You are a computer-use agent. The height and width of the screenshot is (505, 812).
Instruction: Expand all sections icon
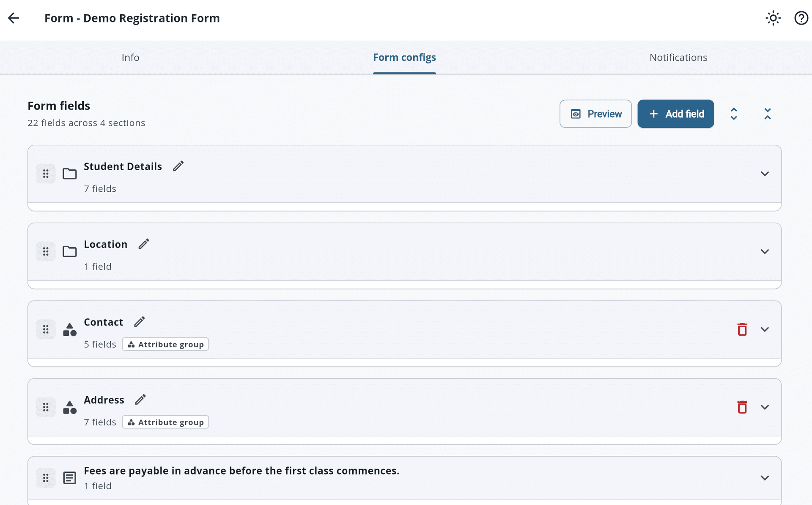(734, 114)
